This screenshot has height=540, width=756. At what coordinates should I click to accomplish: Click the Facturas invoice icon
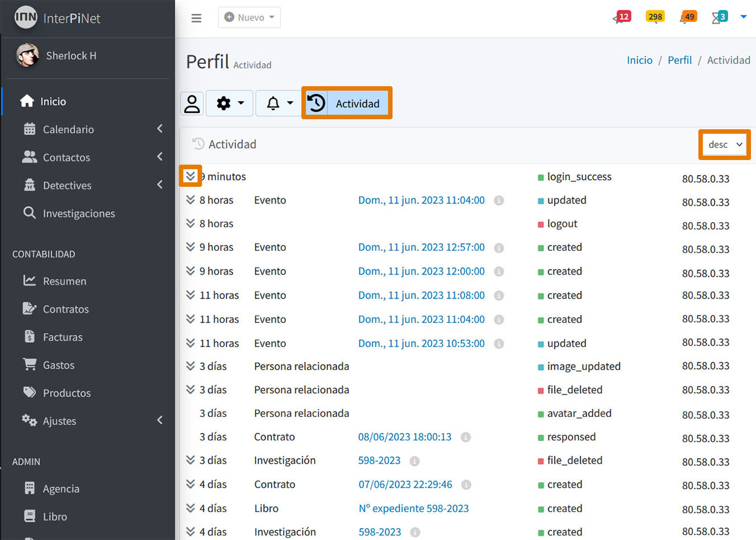coord(30,336)
